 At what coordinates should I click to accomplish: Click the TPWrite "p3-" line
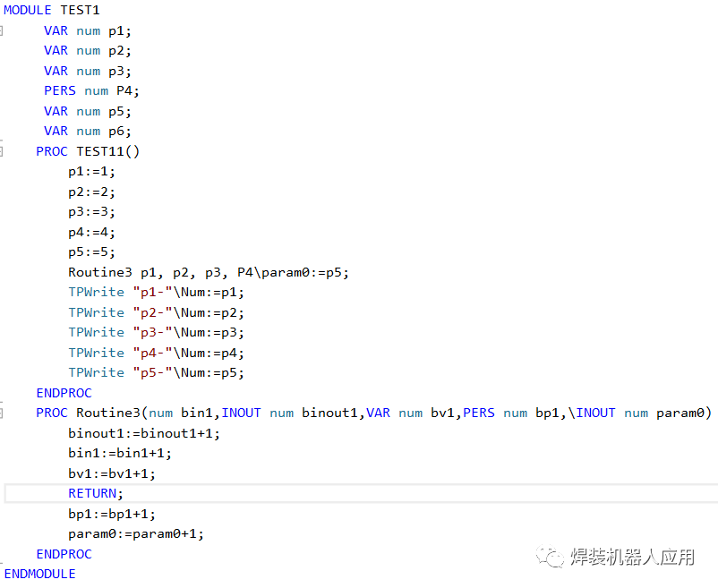(x=156, y=333)
